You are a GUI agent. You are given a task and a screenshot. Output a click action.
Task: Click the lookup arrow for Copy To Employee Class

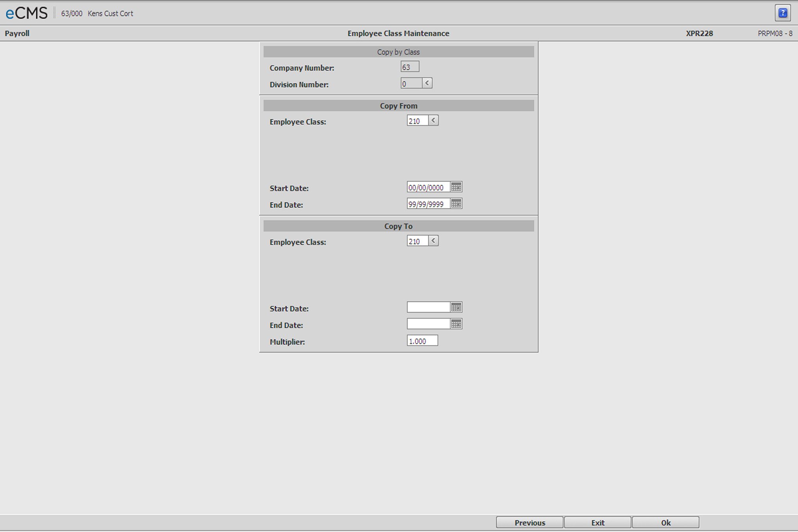[433, 241]
